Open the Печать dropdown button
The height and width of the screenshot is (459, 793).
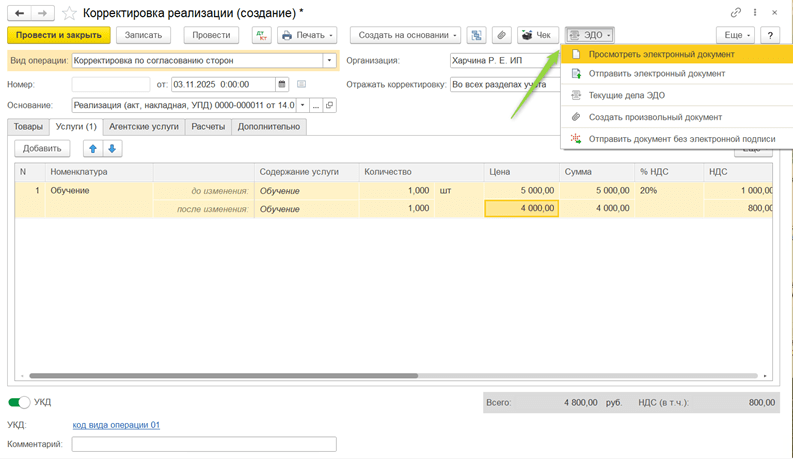(x=307, y=35)
